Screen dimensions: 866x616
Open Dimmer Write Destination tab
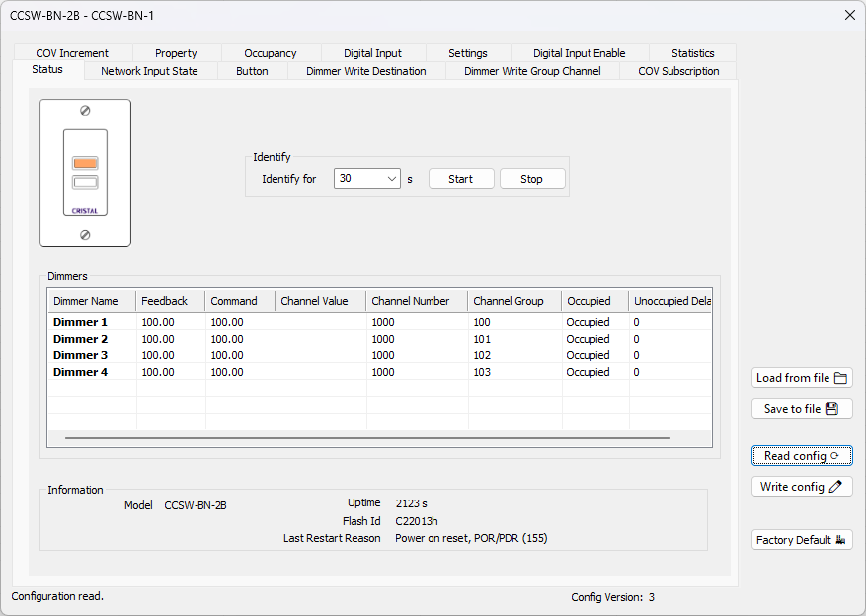click(366, 71)
